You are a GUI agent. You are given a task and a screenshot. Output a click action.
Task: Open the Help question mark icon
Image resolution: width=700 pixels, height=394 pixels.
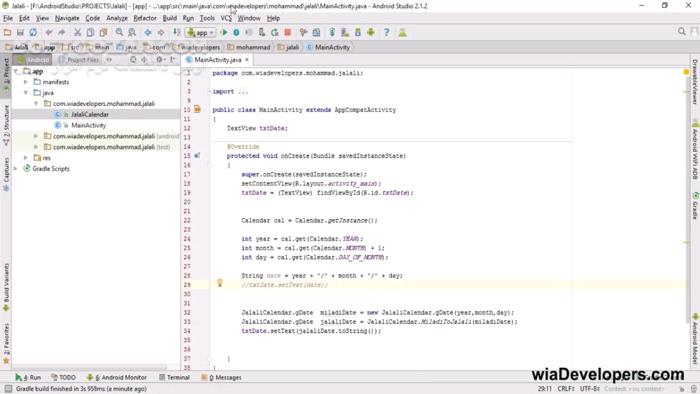(387, 32)
